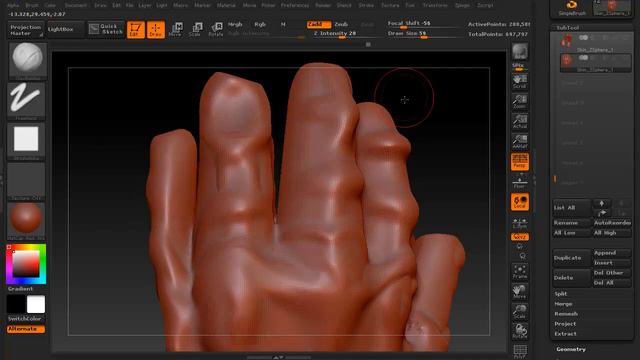The width and height of the screenshot is (640, 360).
Task: Open the FreeHand stroke type picker
Action: [26, 101]
